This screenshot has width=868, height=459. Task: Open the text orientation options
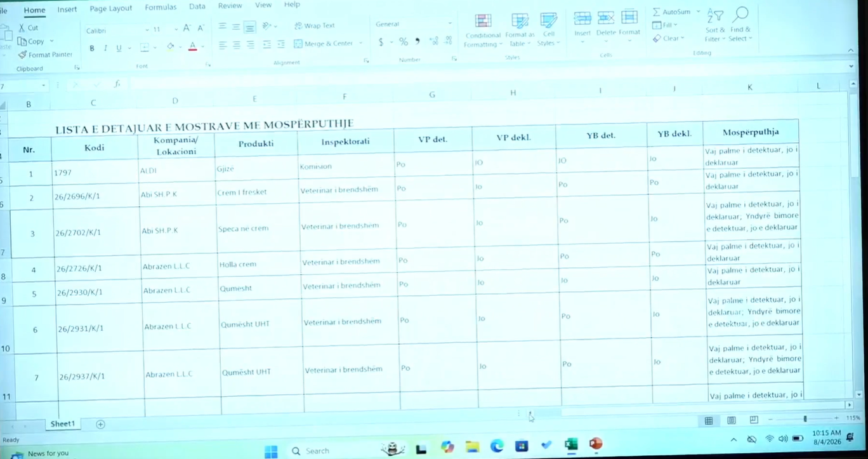click(x=267, y=26)
